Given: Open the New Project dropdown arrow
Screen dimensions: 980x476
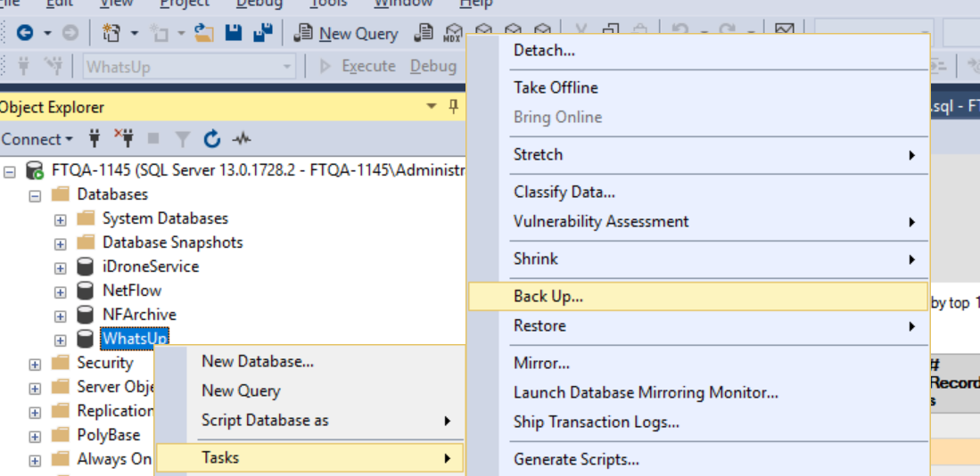Looking at the screenshot, I should 135,32.
